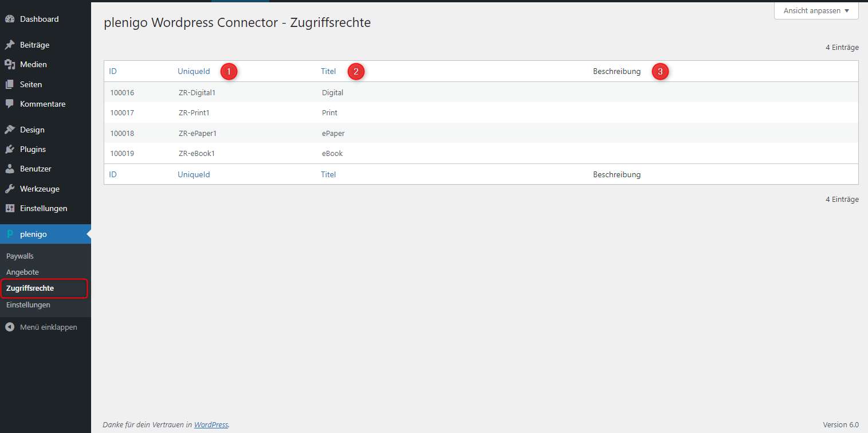Go to Plugins in sidebar

click(45, 149)
